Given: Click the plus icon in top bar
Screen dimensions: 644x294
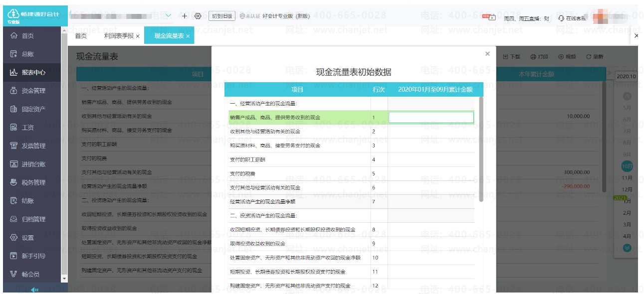Looking at the screenshot, I should click(184, 16).
